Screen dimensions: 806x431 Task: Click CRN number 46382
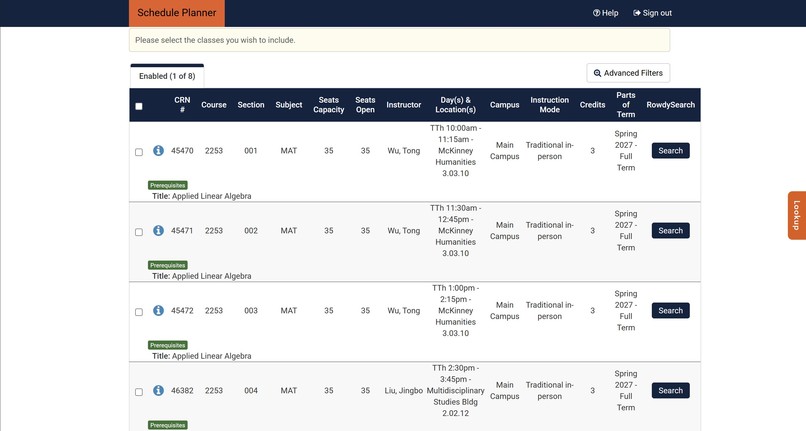pyautogui.click(x=182, y=390)
